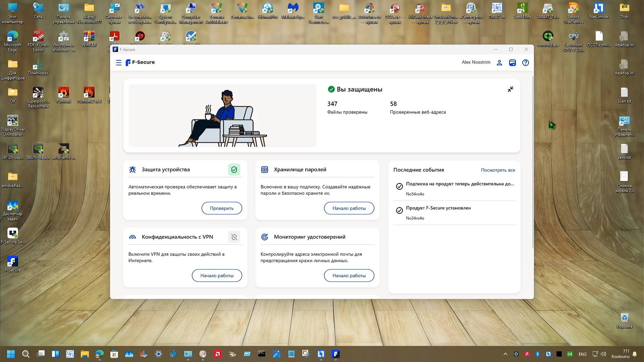The width and height of the screenshot is (644, 362).
Task: Click the Хранилище паролей vault icon
Action: 265,170
